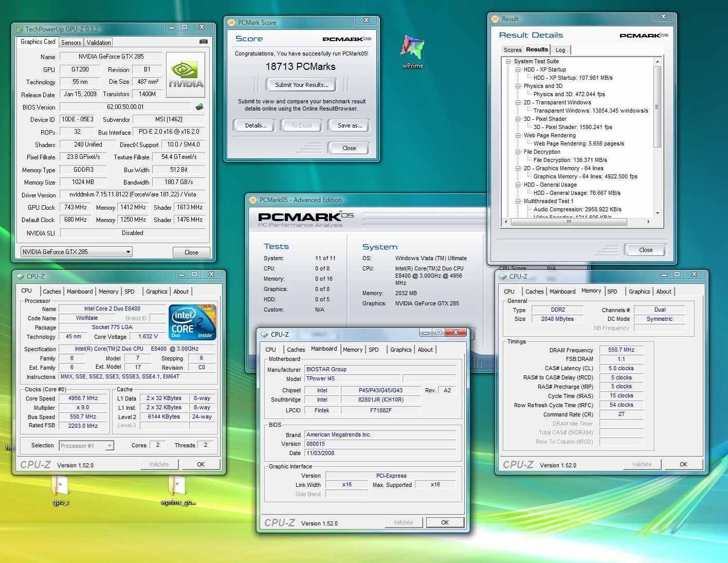This screenshot has width=728, height=563.
Task: Click the Driver Version field in GPU-Z
Action: [x=133, y=194]
